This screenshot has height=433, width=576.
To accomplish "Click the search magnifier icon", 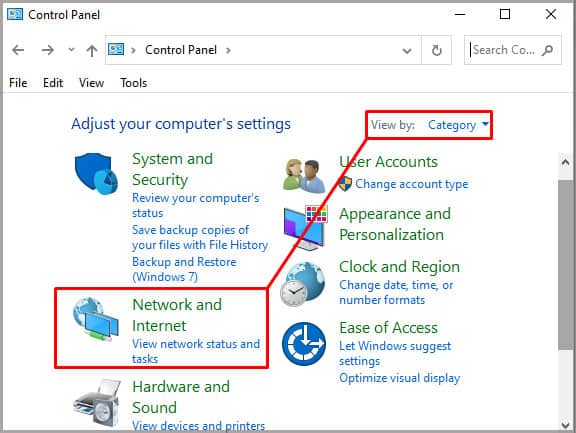I will [x=547, y=50].
